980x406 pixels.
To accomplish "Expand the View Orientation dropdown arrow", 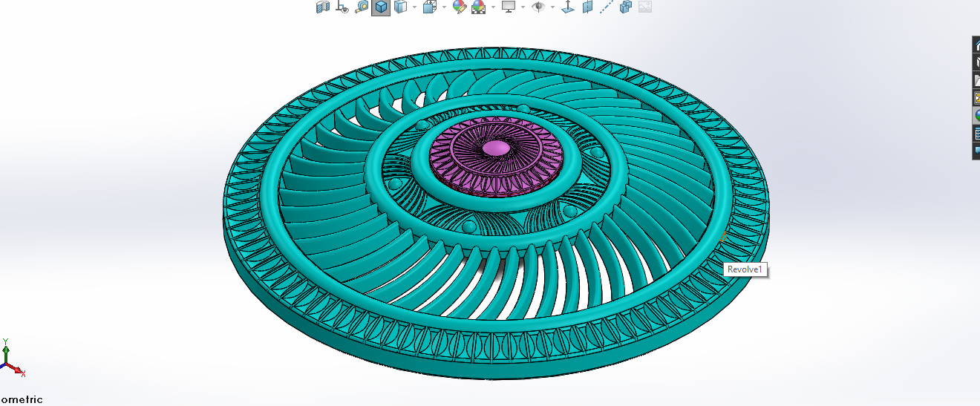I will (x=444, y=7).
